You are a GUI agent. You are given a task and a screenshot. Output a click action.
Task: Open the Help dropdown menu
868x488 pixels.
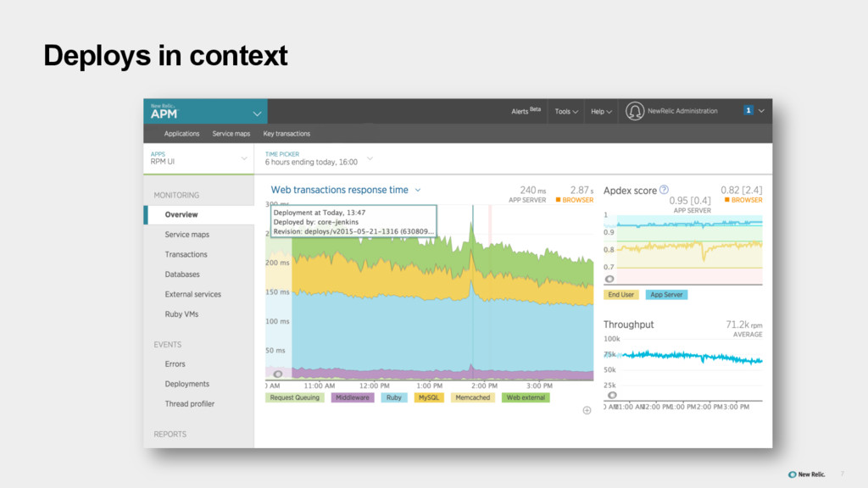(601, 111)
